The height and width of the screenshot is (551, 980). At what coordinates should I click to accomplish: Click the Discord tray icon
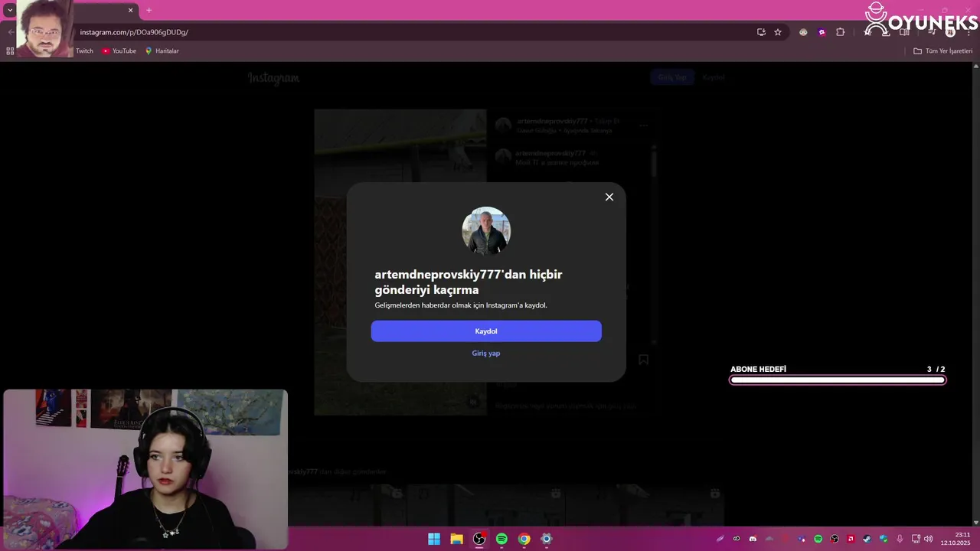753,539
